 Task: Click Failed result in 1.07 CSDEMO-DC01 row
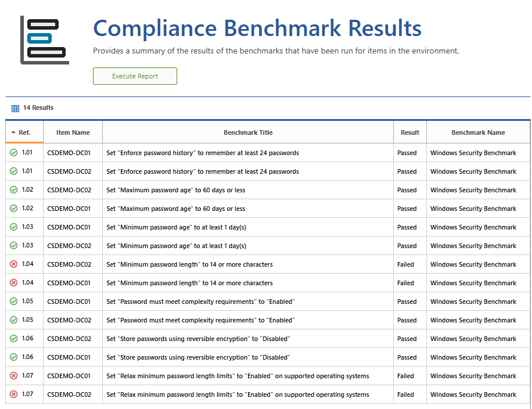click(405, 376)
